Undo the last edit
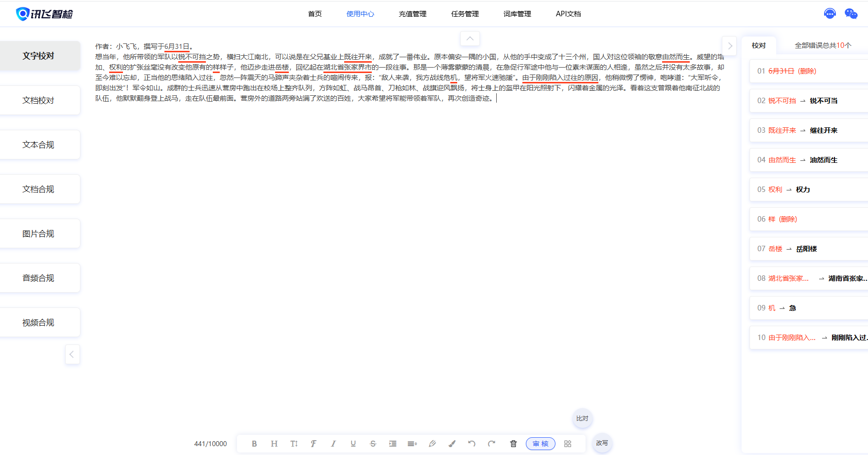 pos(472,444)
